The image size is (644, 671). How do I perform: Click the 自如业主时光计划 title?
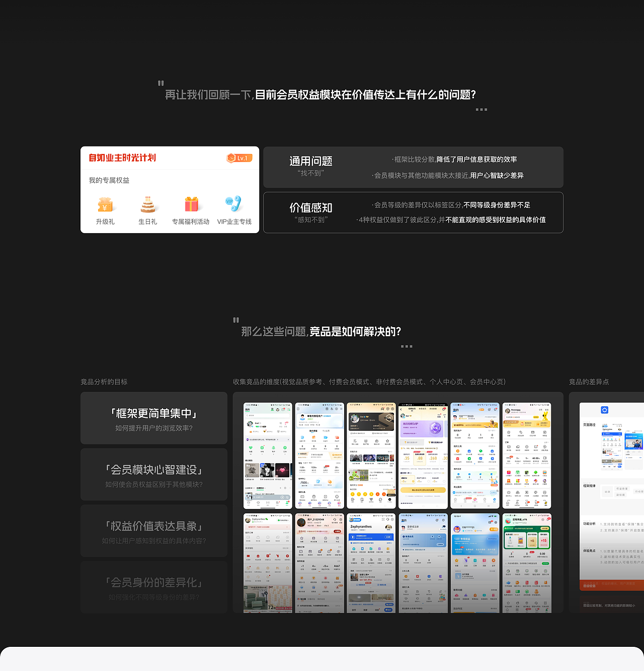tap(122, 158)
